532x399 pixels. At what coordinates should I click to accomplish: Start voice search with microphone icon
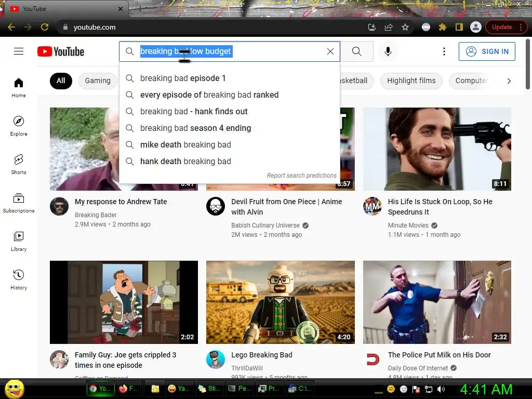point(388,51)
